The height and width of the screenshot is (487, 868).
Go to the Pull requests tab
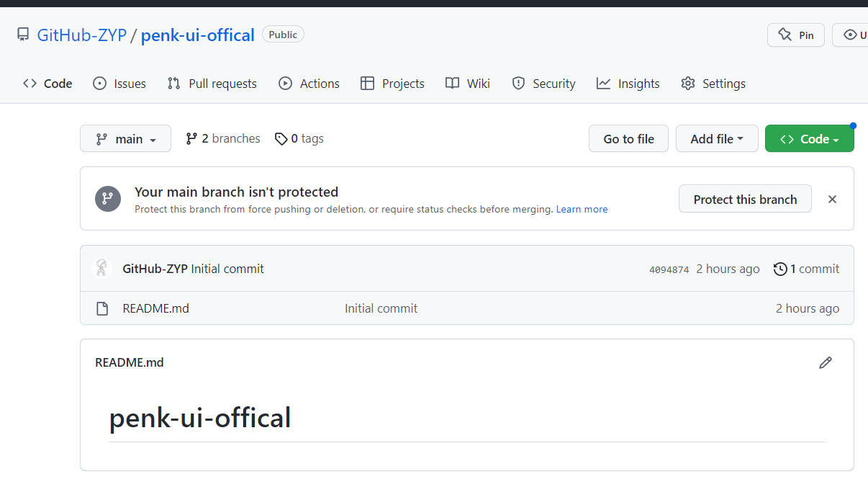tap(212, 84)
